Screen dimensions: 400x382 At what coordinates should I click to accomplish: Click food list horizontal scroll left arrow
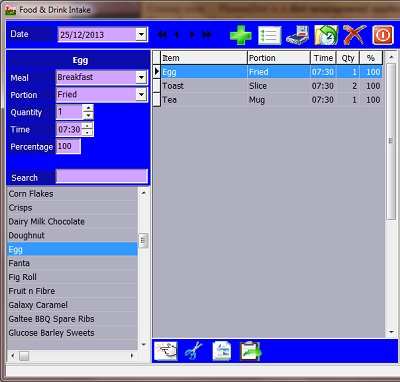13,356
